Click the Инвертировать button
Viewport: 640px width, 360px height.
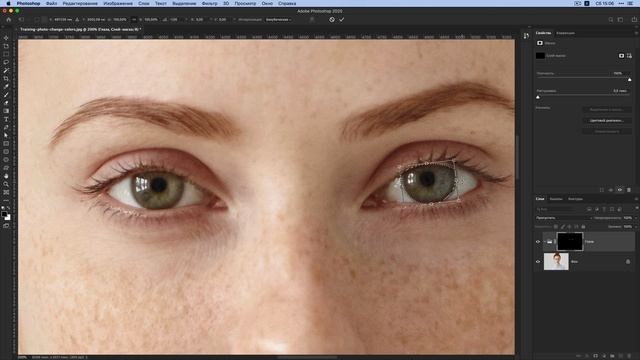pyautogui.click(x=607, y=131)
